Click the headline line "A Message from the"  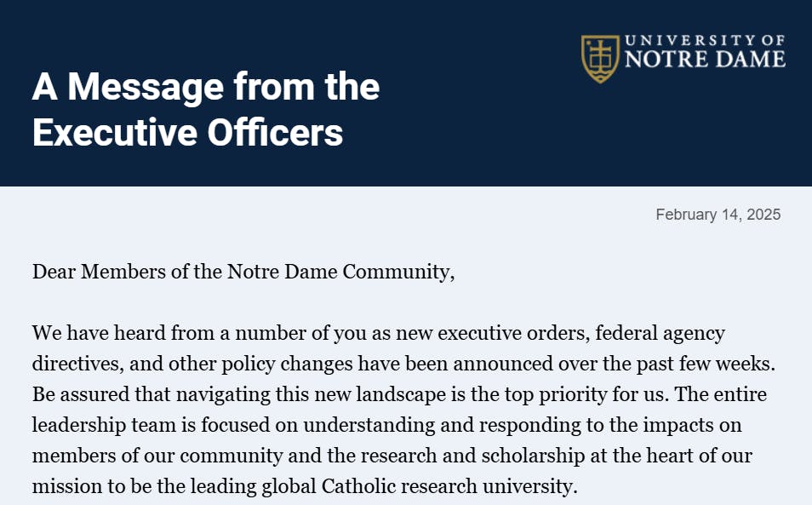coord(206,87)
